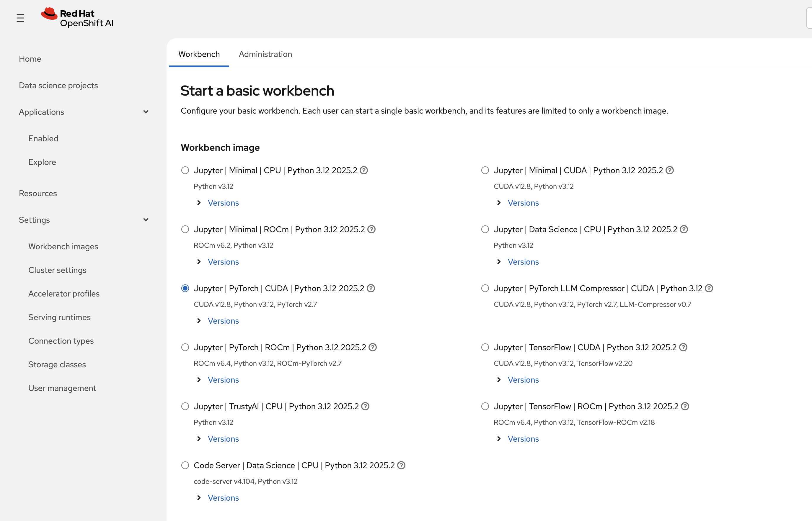Open help icon for Code Server Data Science
This screenshot has height=521, width=812.
[401, 465]
